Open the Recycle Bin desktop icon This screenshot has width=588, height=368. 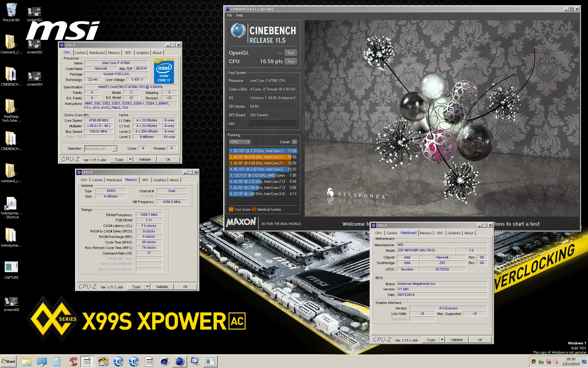click(x=11, y=12)
